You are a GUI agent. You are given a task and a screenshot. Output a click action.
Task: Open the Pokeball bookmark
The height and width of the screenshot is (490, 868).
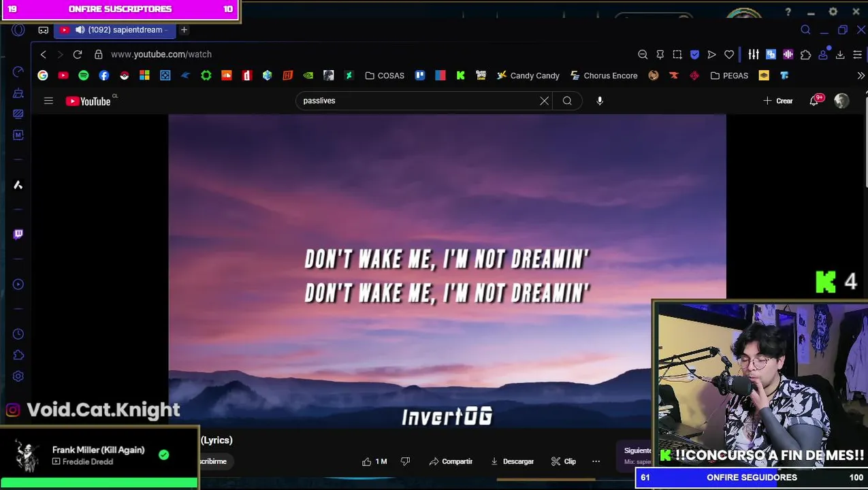tap(125, 76)
